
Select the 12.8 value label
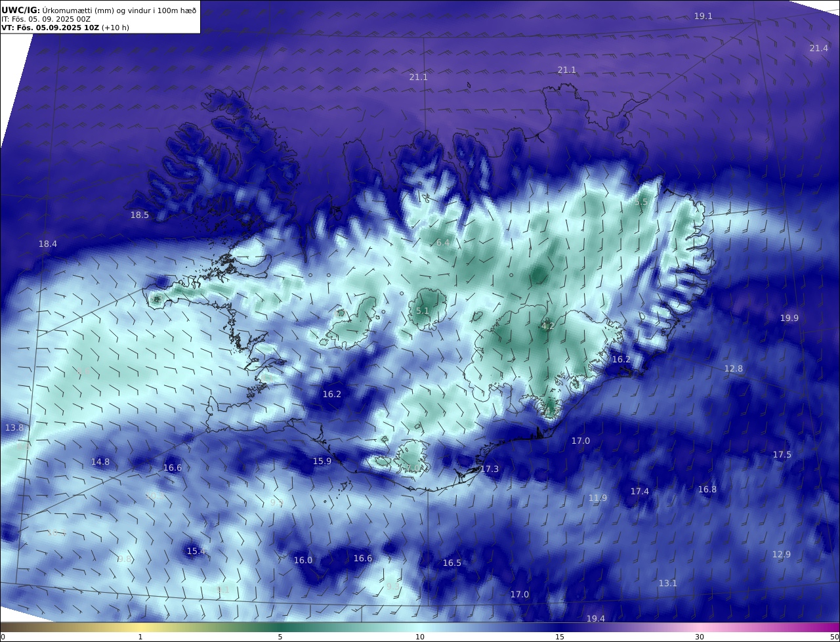click(733, 368)
